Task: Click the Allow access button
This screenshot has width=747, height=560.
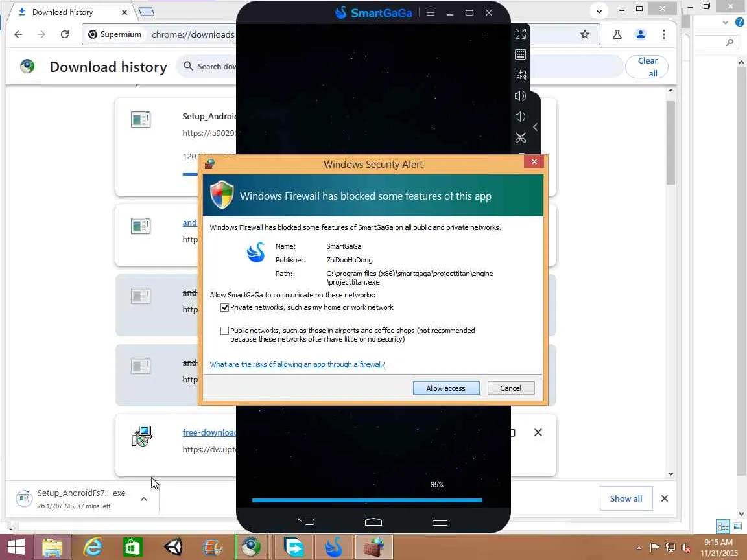Action: pyautogui.click(x=446, y=388)
